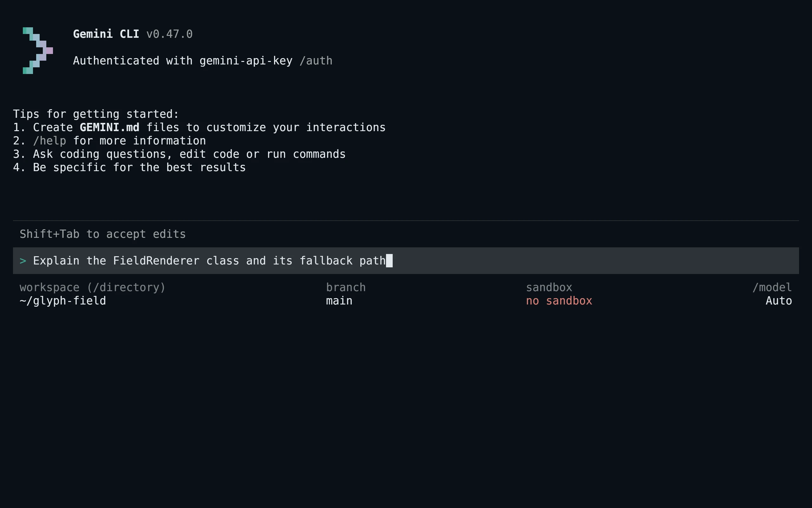Click tip "Be specific for the best results"
Image resolution: width=812 pixels, height=508 pixels.
(139, 167)
